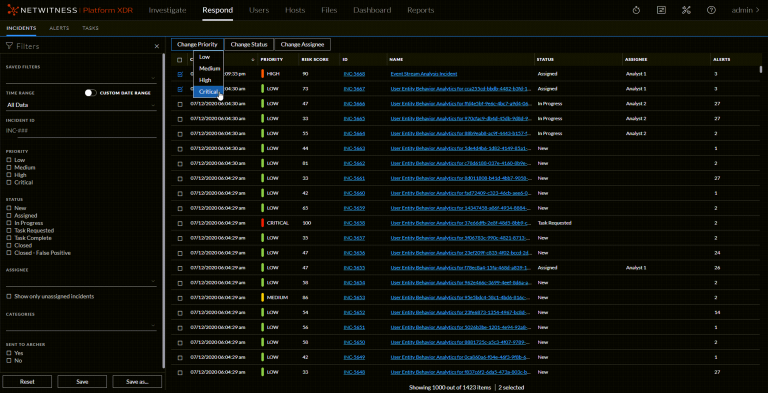Open the Categories filter dropdown
This screenshot has width=768, height=393.
click(x=81, y=325)
